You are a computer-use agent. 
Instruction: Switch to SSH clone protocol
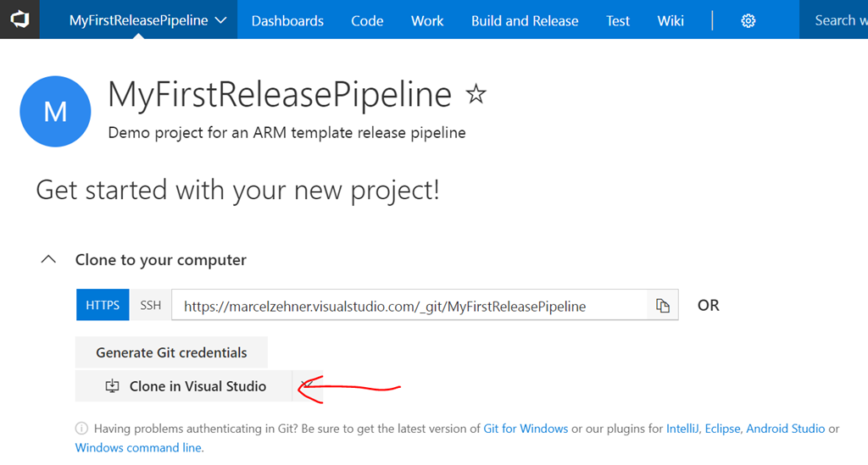click(151, 305)
